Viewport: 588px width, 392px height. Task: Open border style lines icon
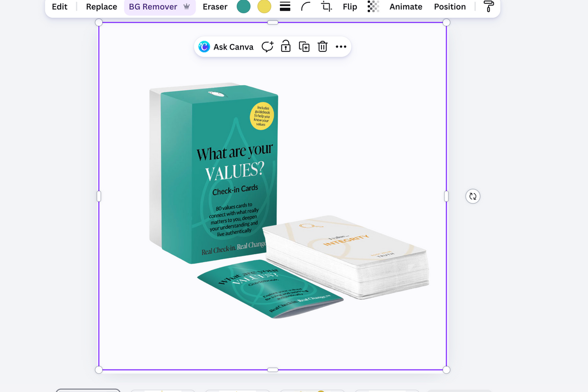click(285, 7)
